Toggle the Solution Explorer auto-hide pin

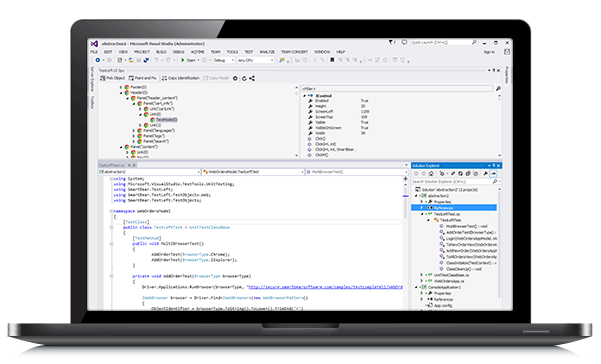494,166
